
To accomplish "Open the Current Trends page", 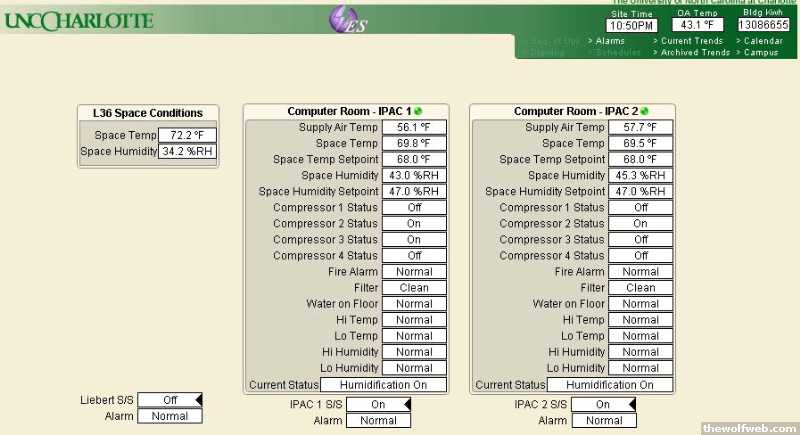I will pos(691,41).
